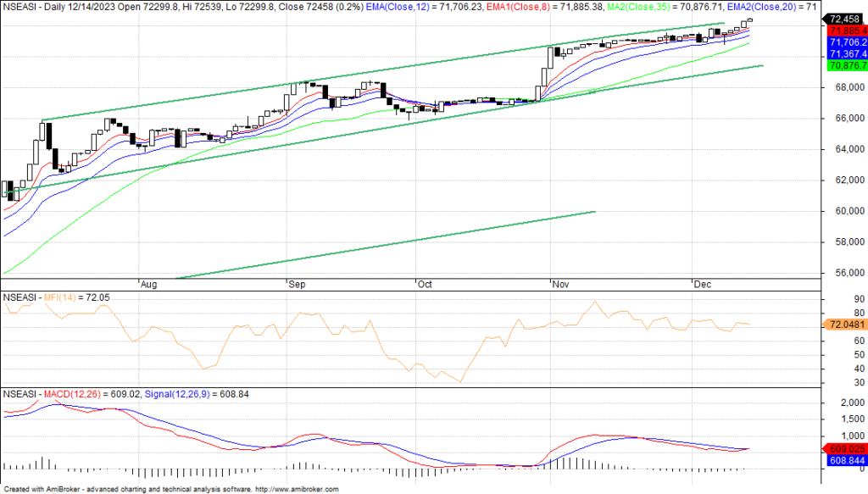
Task: Click the red 609.025 MACD value tag
Action: click(845, 448)
